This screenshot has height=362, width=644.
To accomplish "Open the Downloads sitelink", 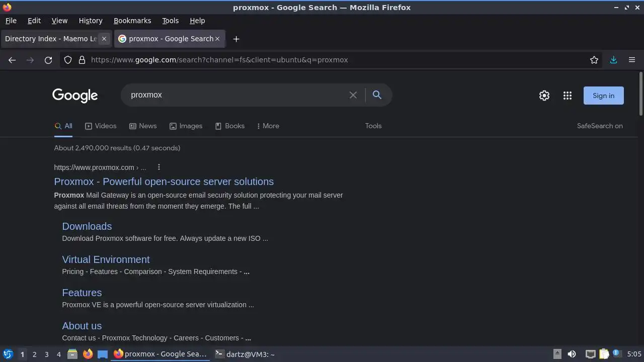I will [87, 226].
